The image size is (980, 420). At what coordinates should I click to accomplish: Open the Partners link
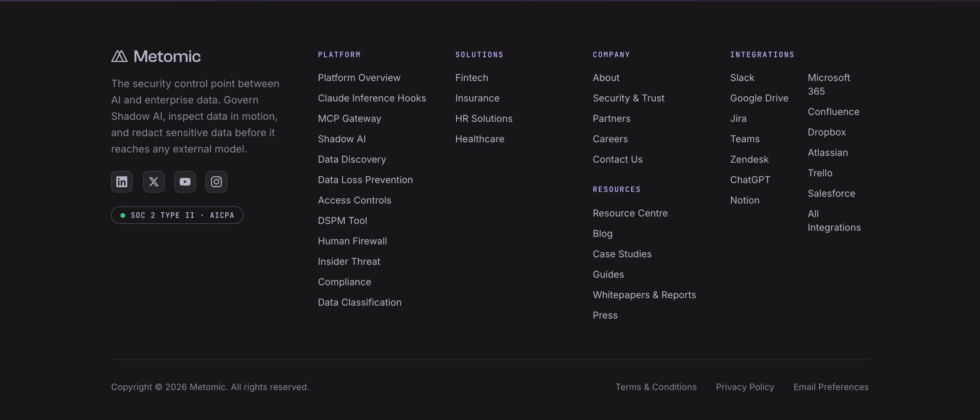pyautogui.click(x=612, y=119)
